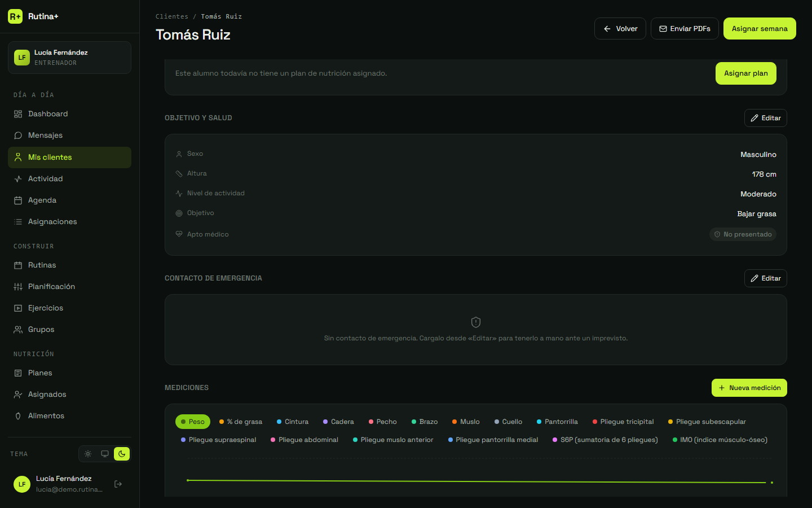Show the Brazo measurement series
The width and height of the screenshot is (812, 508).
click(x=425, y=422)
